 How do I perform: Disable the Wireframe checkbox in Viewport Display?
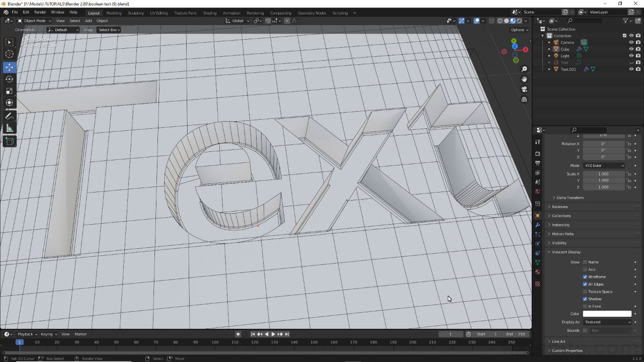coord(585,277)
